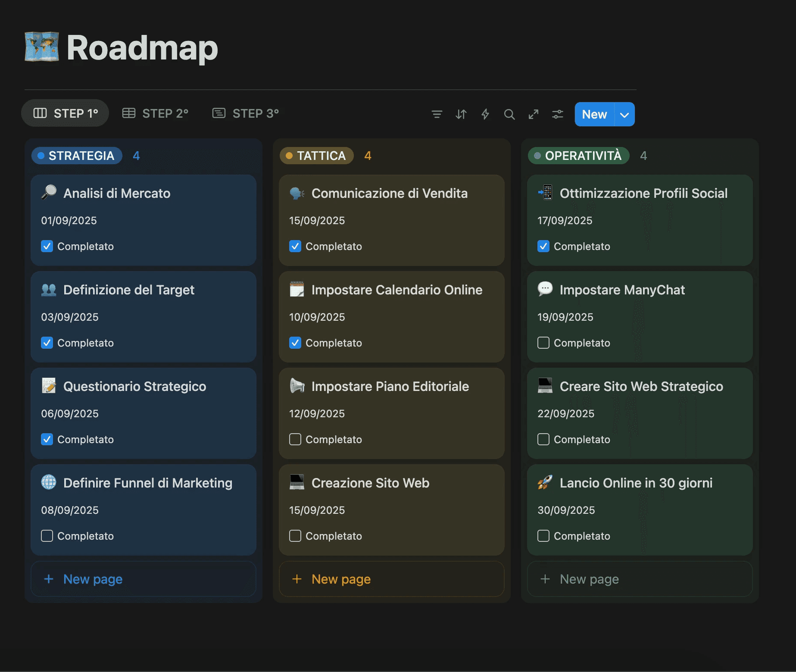This screenshot has height=672, width=796.
Task: Check Completato on Lancio Online in 30 giorni
Action: 543,536
